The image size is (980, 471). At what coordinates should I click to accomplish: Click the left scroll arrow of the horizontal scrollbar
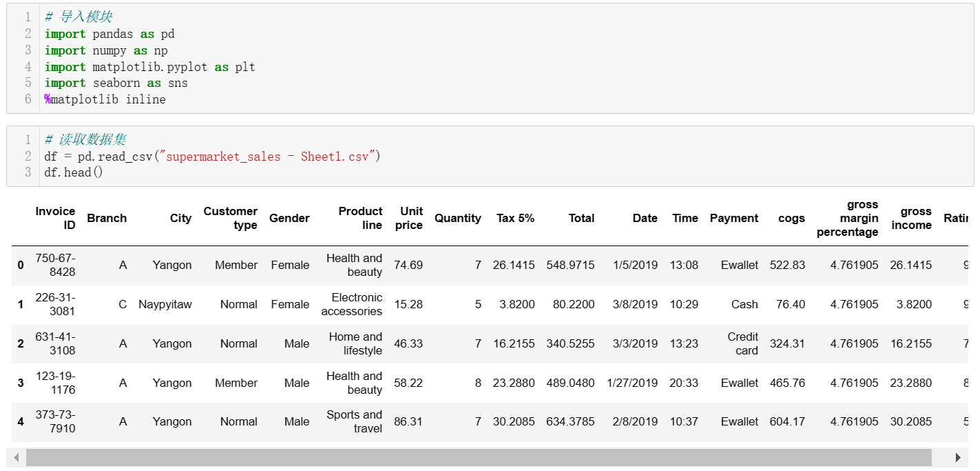(x=17, y=458)
